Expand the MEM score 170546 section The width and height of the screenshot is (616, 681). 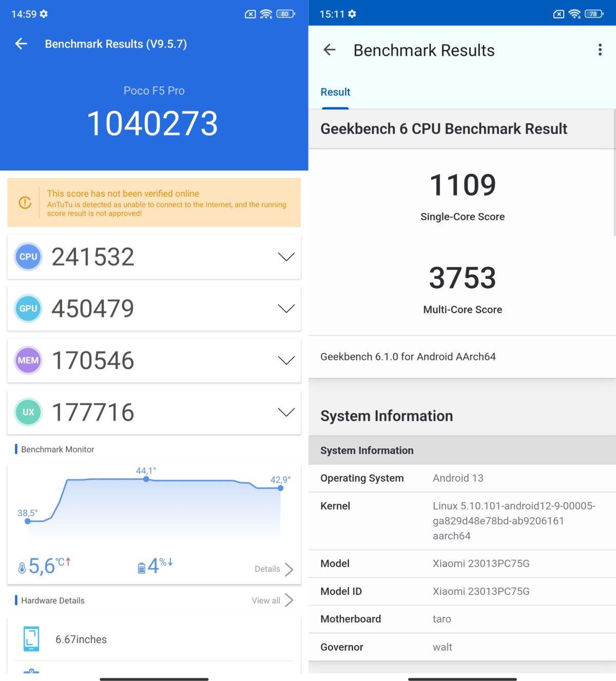286,361
